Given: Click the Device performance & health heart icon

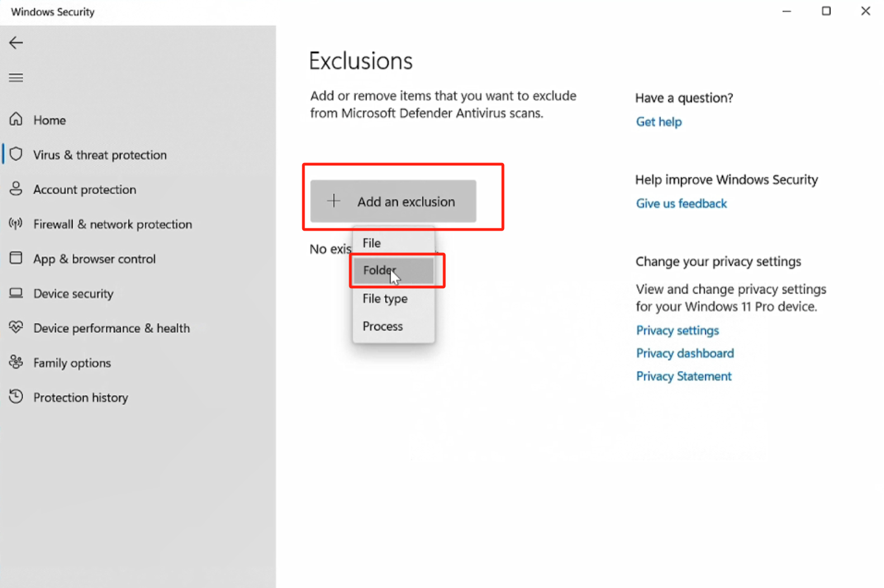Looking at the screenshot, I should click(16, 327).
